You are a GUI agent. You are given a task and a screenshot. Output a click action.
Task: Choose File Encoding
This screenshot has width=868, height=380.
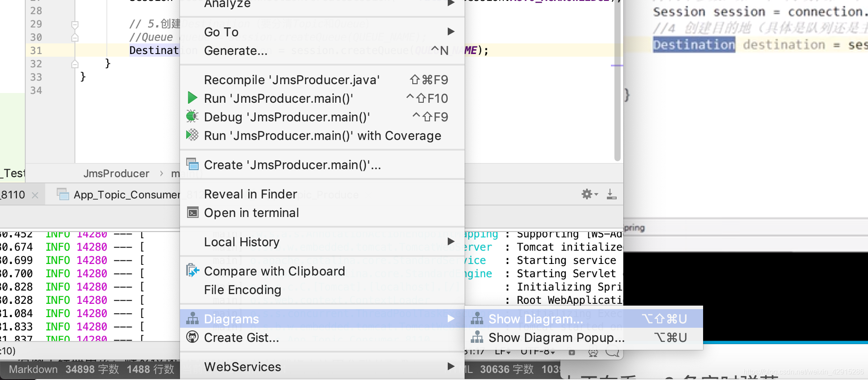pyautogui.click(x=322, y=290)
